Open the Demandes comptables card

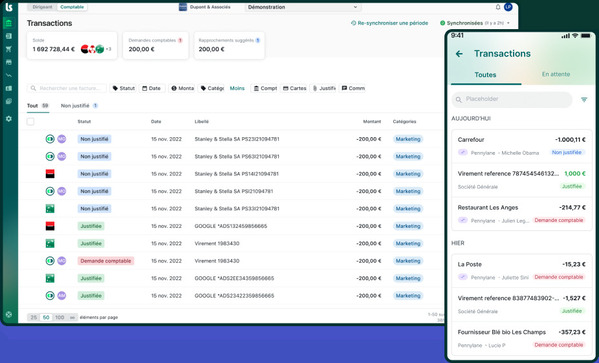coord(155,45)
